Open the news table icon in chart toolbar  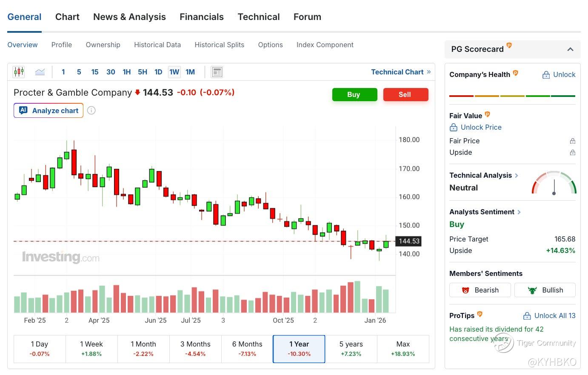217,72
